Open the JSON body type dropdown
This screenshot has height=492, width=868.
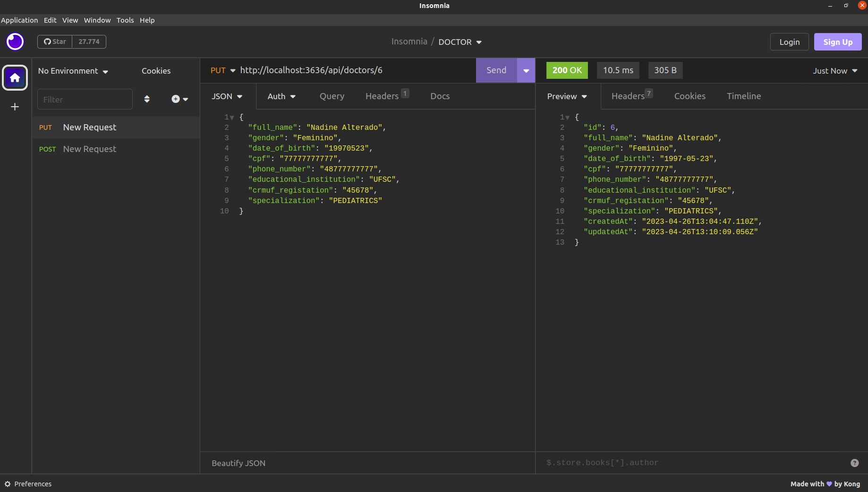[227, 96]
